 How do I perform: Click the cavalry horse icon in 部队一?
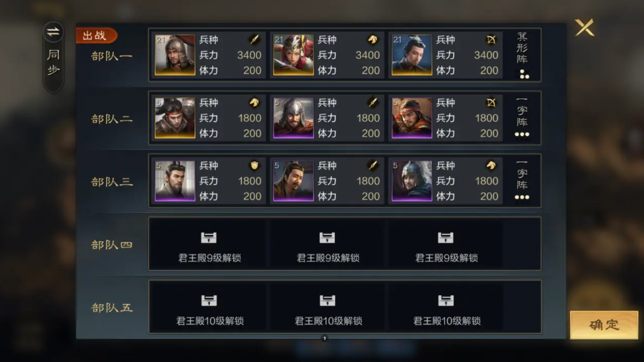[373, 40]
